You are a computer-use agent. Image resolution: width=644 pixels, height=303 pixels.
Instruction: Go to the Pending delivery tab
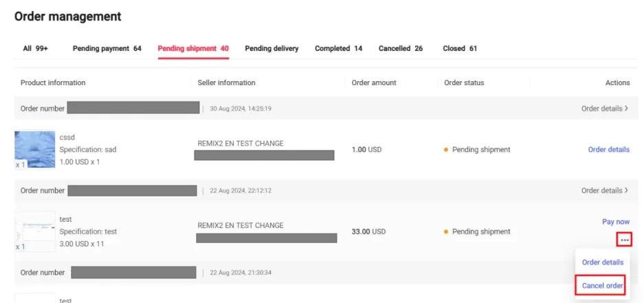[271, 49]
